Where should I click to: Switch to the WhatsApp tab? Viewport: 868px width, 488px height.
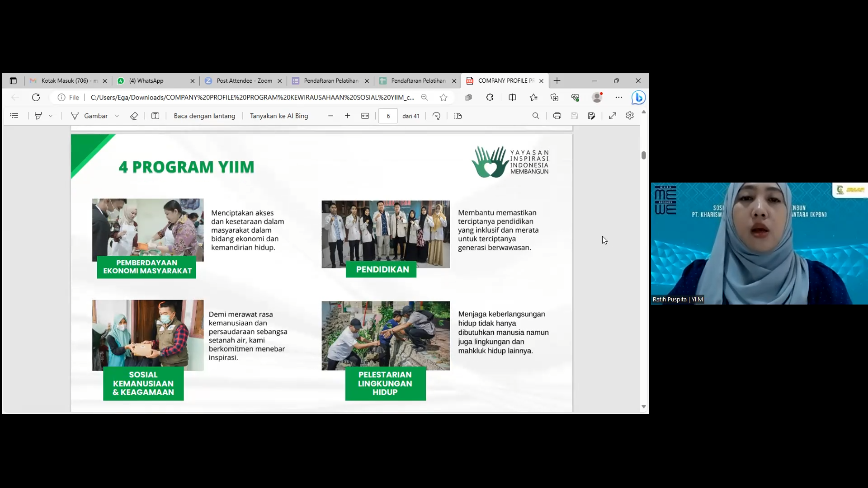[150, 81]
